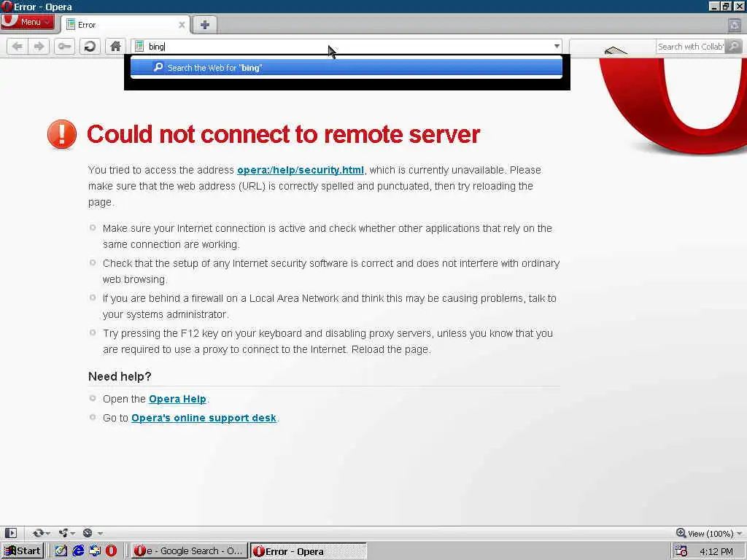Go back with the Back arrow
The image size is (747, 560).
tap(18, 46)
